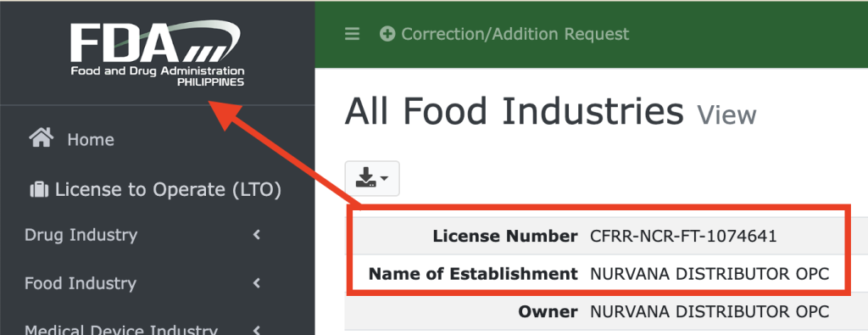Open License to Operate (LTO) section
Viewport: 868px width, 335px height.
[x=168, y=190]
